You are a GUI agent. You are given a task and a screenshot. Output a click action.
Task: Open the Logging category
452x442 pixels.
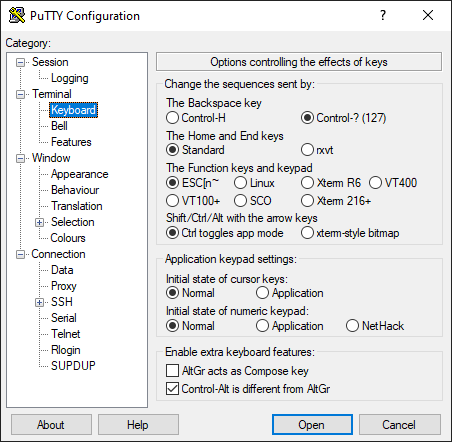coord(69,78)
